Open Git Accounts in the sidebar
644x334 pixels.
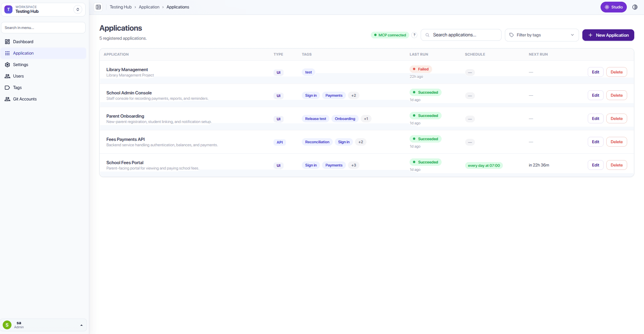click(x=43, y=99)
